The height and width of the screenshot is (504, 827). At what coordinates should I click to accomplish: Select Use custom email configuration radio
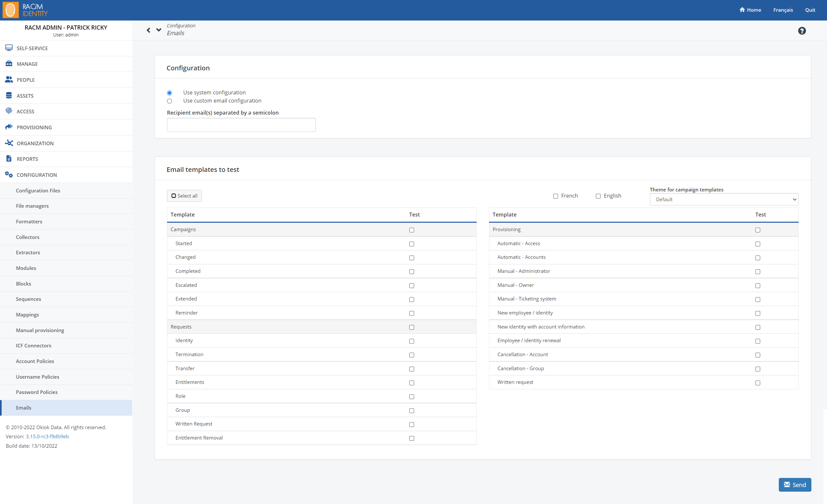170,101
